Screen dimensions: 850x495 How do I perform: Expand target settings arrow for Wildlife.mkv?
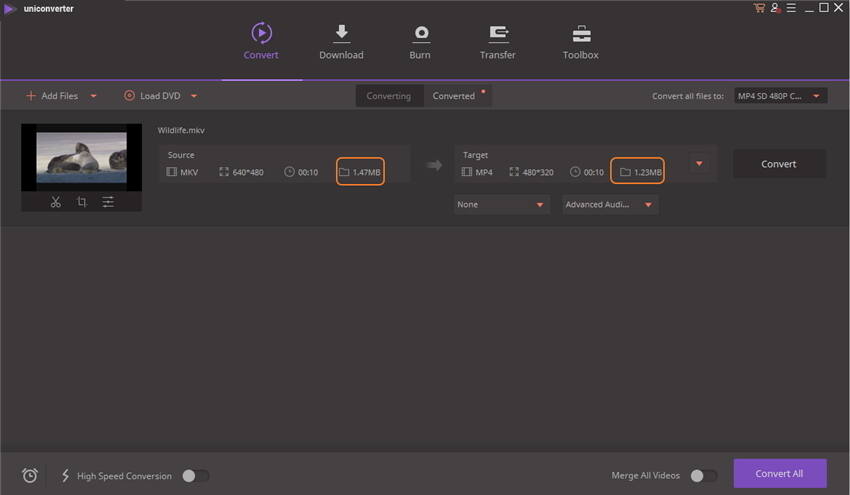pyautogui.click(x=699, y=164)
